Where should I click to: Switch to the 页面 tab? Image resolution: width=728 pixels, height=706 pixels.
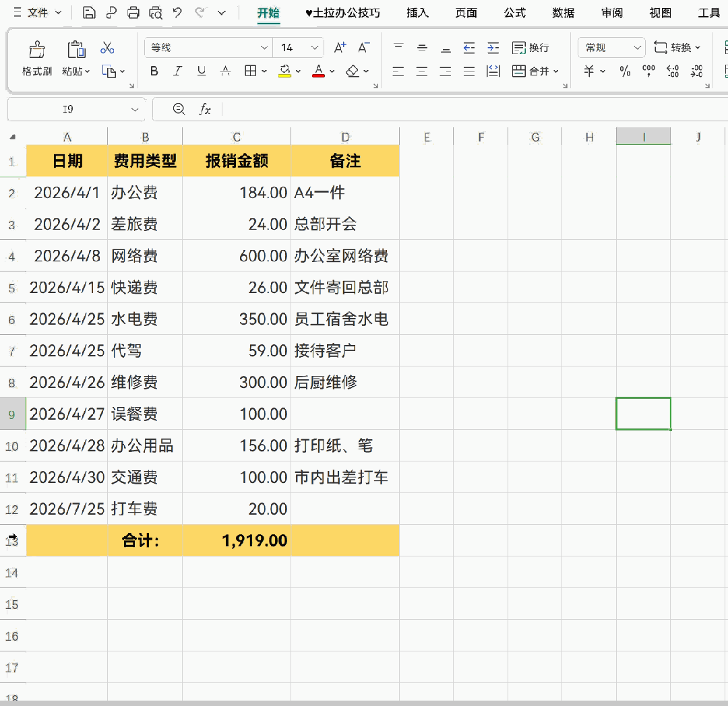click(466, 13)
